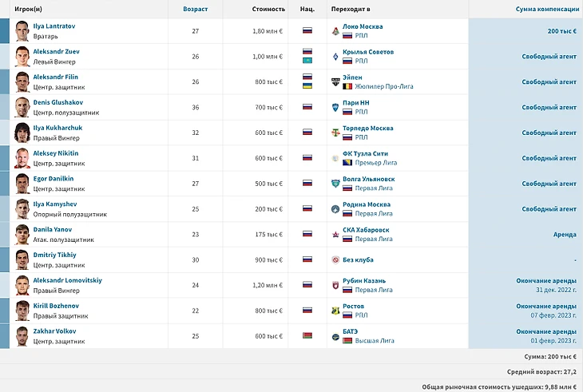Screen dimensions: 583x392
Task: Open the Рубин Казань club link
Action: pos(364,280)
